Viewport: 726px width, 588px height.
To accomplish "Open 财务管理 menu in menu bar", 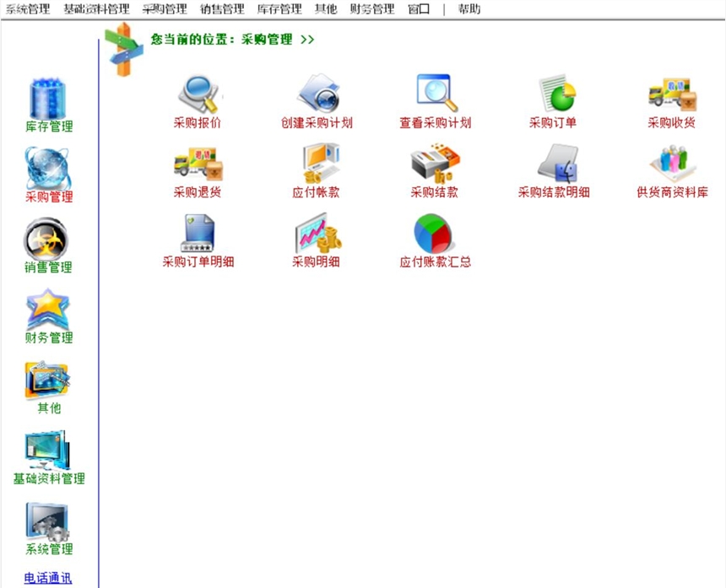I will coord(372,8).
